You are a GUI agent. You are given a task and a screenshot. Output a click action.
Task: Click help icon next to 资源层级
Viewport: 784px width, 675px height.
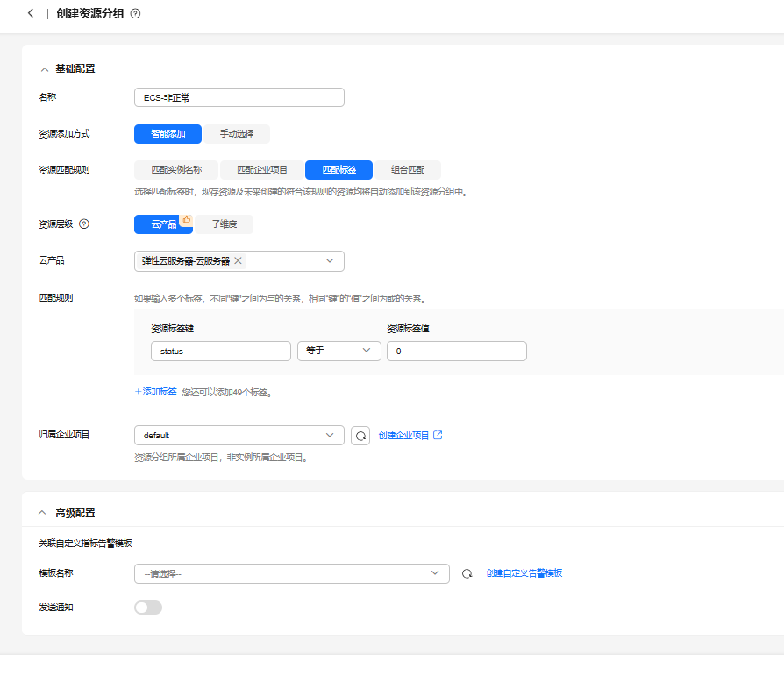[84, 224]
